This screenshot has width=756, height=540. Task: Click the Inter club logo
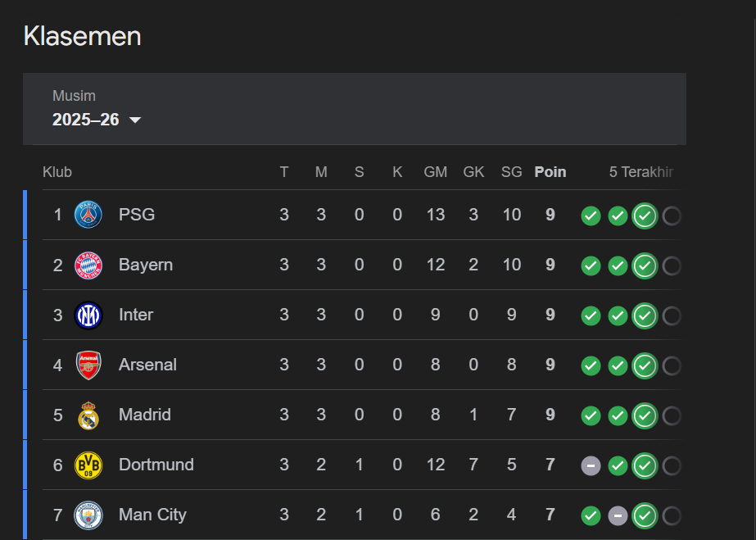coord(88,315)
